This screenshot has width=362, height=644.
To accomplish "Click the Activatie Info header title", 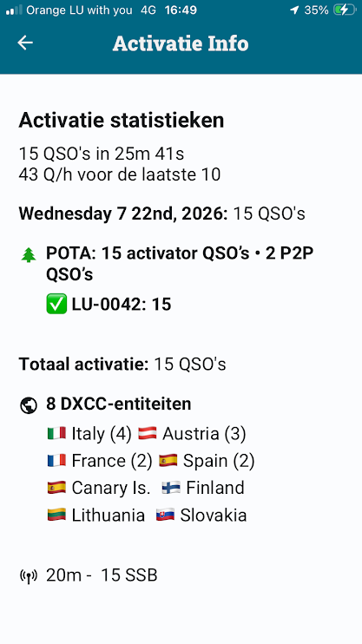I will 181,43.
